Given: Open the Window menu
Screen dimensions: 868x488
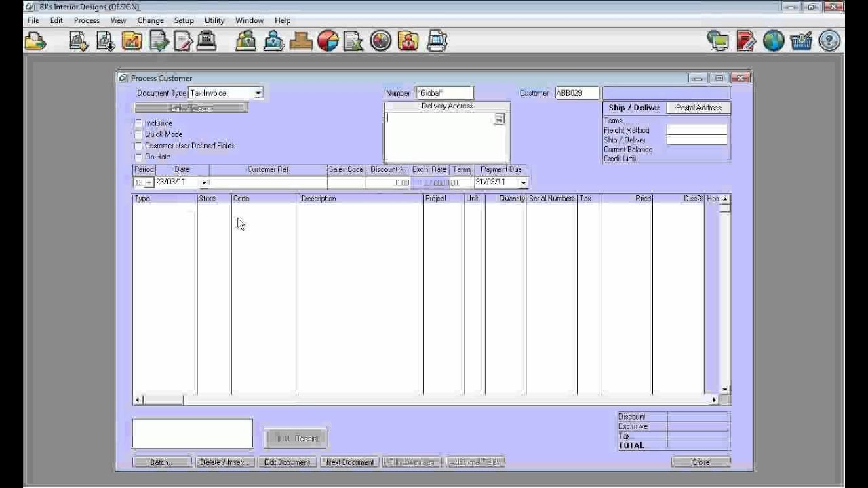Looking at the screenshot, I should 250,20.
